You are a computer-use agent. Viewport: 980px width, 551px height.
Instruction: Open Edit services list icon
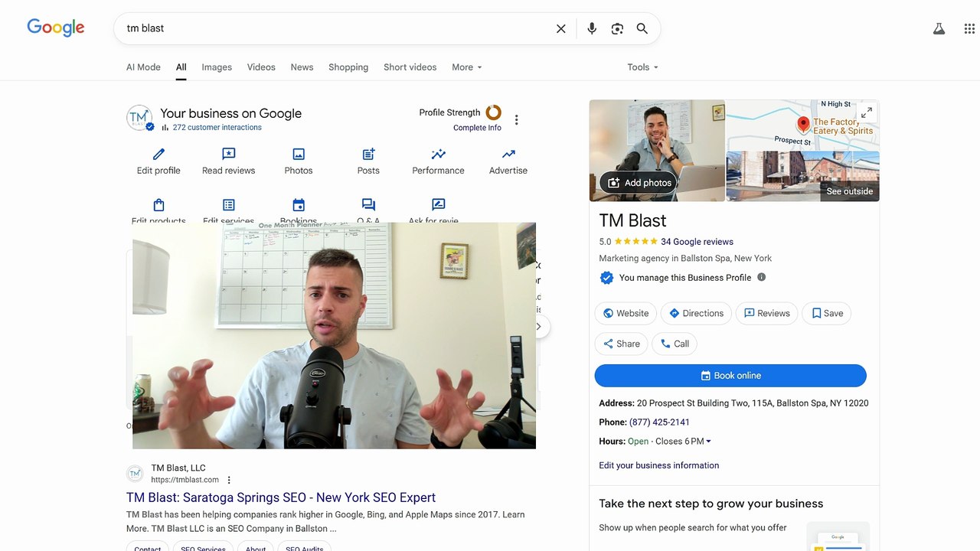[228, 205]
